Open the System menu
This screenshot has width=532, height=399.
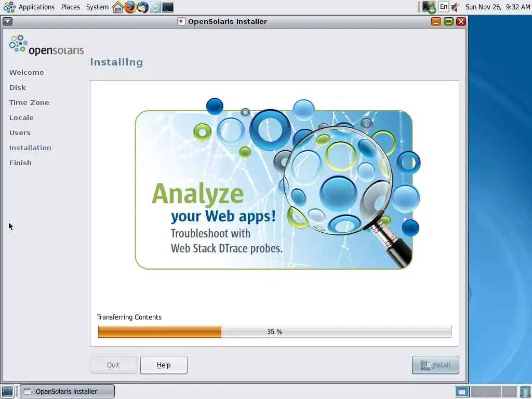point(97,7)
